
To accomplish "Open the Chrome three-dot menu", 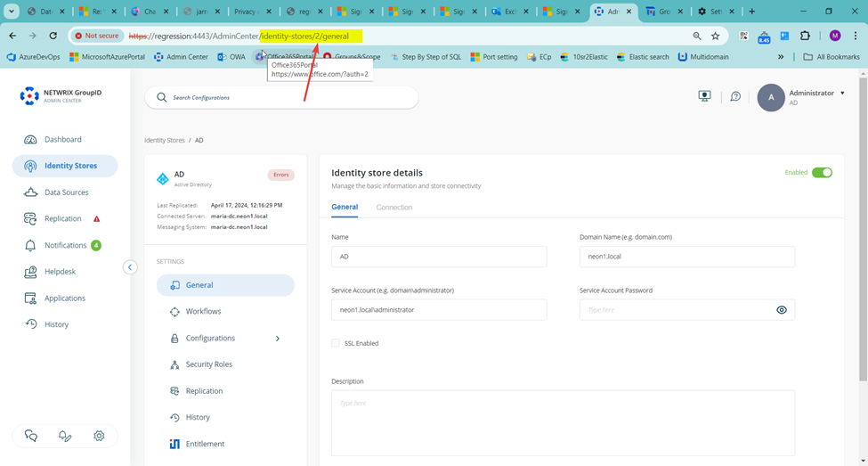I will [x=856, y=36].
